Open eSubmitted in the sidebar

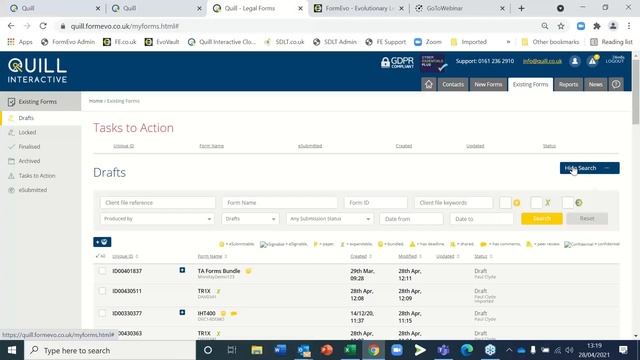33,190
